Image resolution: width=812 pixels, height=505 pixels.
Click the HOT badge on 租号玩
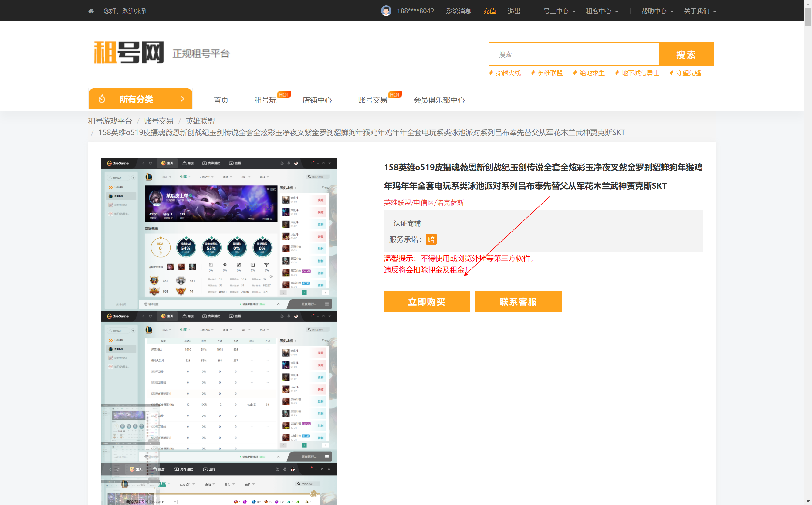click(x=284, y=94)
